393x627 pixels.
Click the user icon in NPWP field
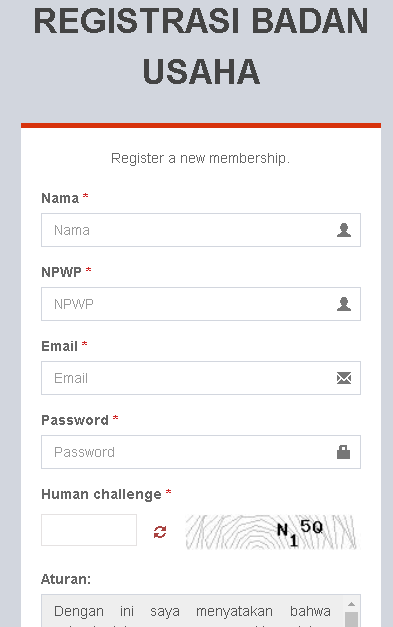click(343, 304)
